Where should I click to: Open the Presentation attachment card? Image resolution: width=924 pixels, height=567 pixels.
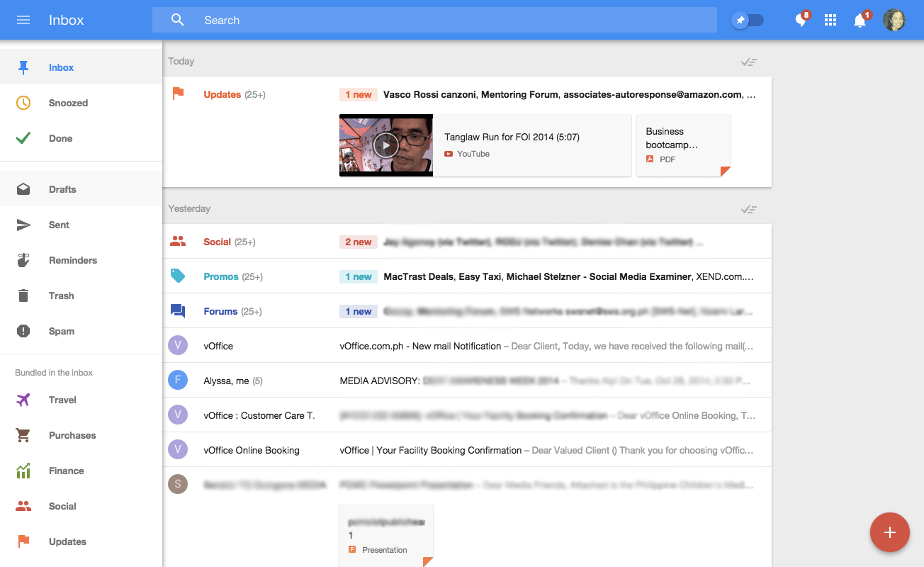tap(386, 535)
